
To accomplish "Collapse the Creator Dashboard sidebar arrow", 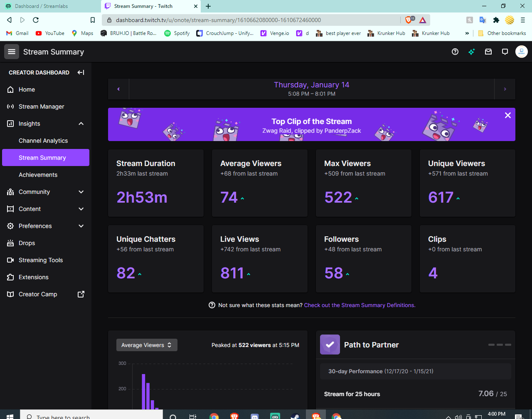I will pyautogui.click(x=81, y=72).
